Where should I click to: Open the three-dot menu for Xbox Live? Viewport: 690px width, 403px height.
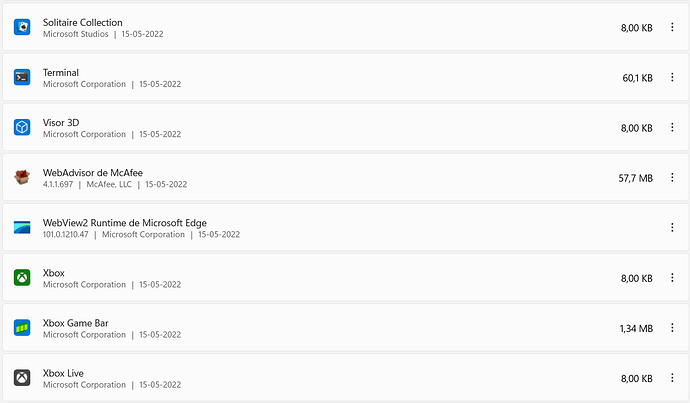click(x=672, y=378)
